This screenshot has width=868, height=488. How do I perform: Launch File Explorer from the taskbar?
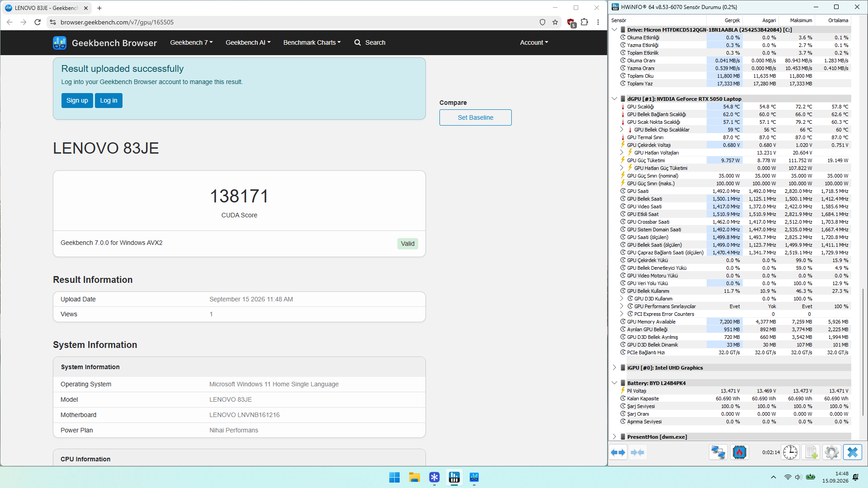[x=415, y=477]
